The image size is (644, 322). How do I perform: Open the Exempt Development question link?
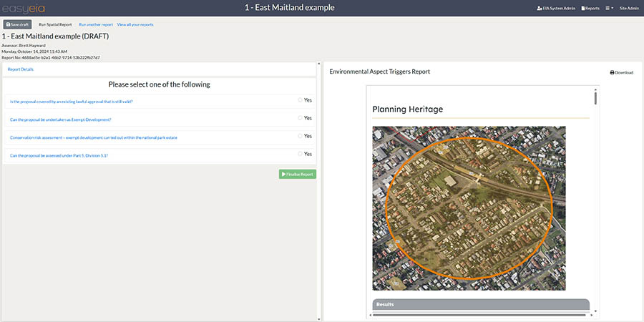pyautogui.click(x=60, y=119)
